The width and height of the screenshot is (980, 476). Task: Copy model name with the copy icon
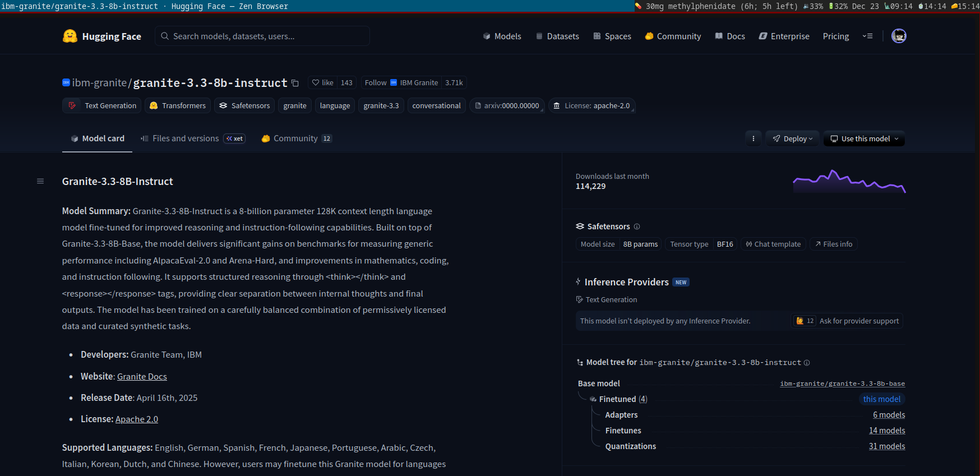[x=295, y=83]
